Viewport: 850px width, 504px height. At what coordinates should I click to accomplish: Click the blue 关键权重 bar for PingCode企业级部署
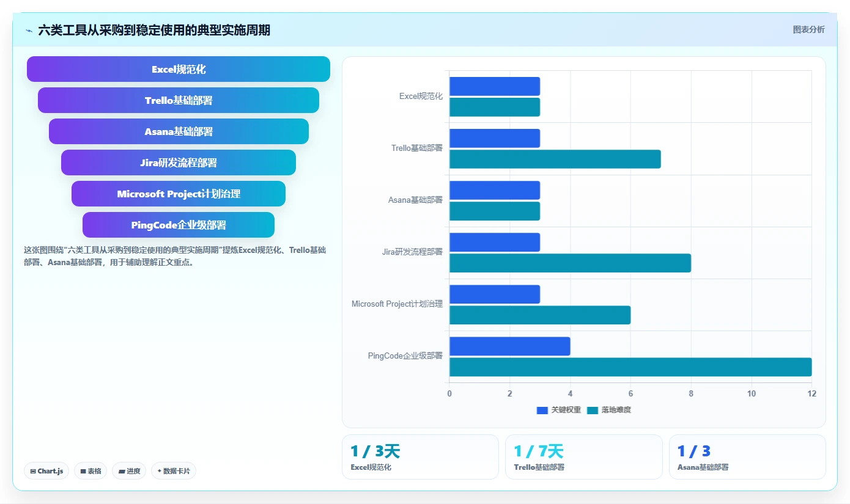510,346
